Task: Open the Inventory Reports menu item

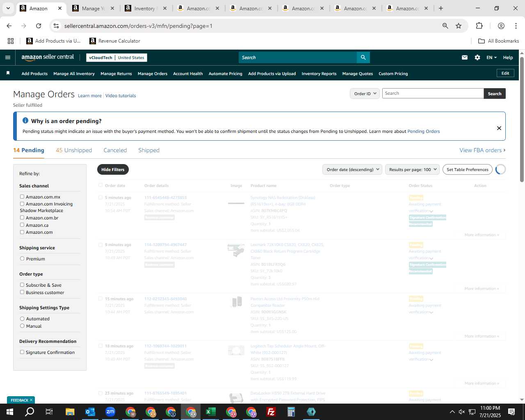Action: (x=319, y=73)
